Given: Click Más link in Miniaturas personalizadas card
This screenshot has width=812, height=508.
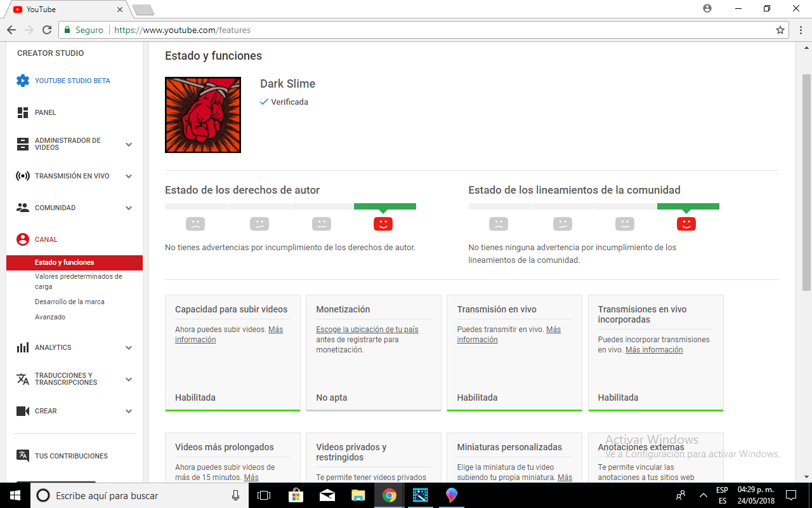Looking at the screenshot, I should point(565,478).
